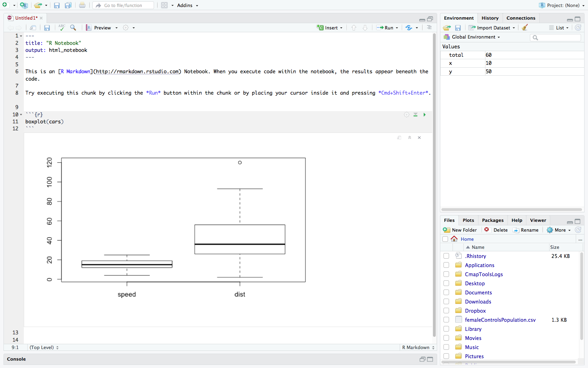Screen dimensions: 588x368
Task: Open an existing file with the folder icon
Action: click(x=38, y=5)
